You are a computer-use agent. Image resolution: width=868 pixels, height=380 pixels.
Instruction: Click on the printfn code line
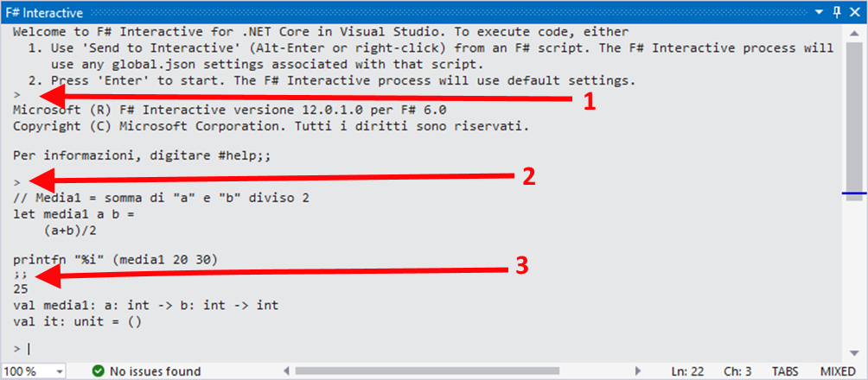point(115,259)
